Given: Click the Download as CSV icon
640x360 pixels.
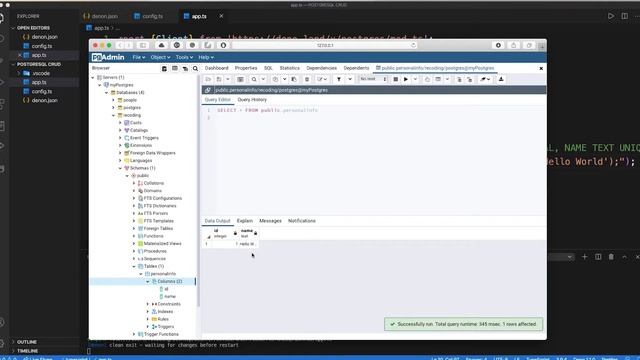Looking at the screenshot, I should 501,79.
